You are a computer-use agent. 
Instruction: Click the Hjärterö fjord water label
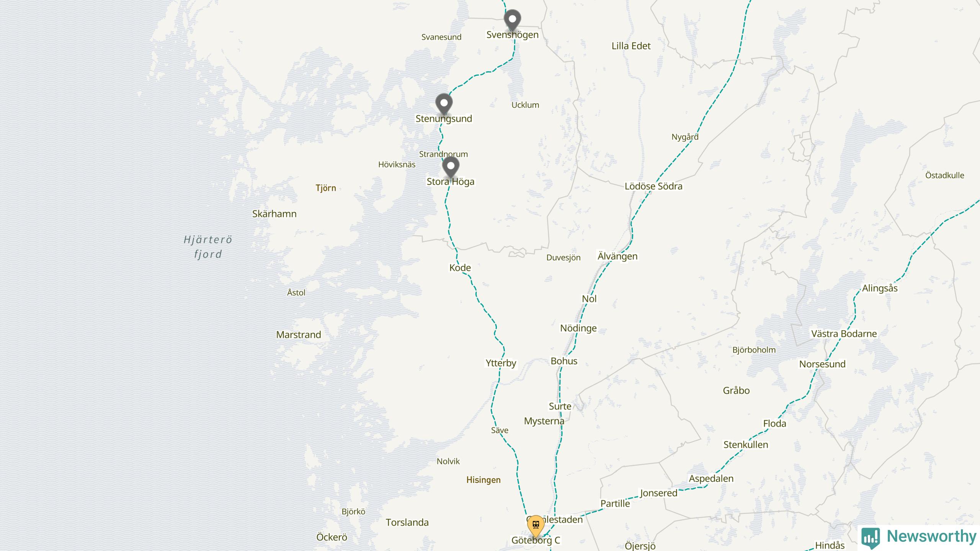pos(208,247)
